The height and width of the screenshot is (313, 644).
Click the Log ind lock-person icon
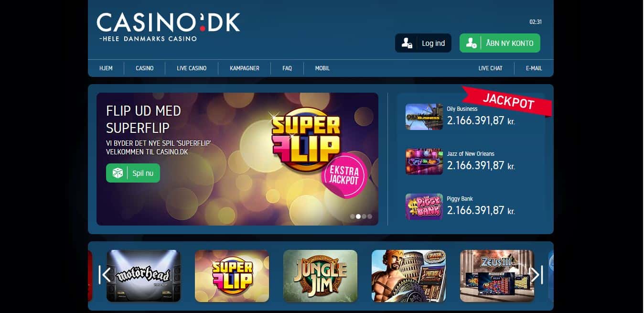(x=407, y=43)
